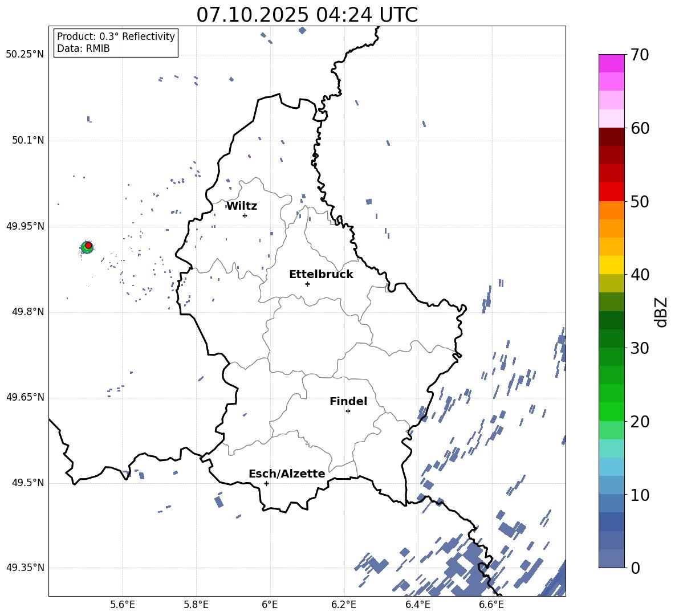Click the 6°E longitude label
This screenshot has height=616, width=675.
point(270,605)
